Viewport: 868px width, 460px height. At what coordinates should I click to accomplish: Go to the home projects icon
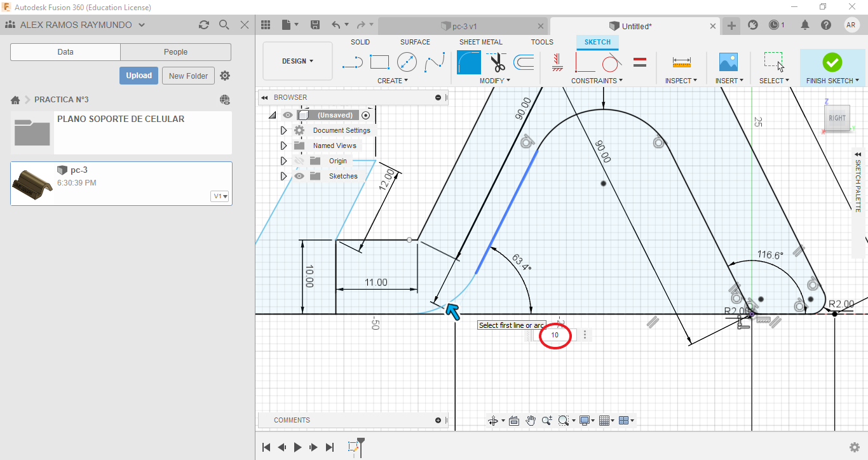15,100
